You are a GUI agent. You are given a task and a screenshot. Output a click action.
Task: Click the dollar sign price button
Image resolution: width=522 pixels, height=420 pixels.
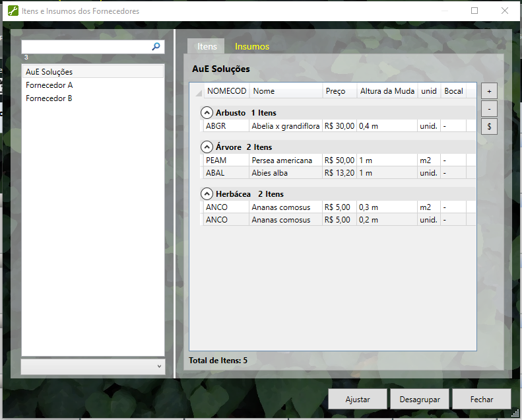pyautogui.click(x=489, y=125)
